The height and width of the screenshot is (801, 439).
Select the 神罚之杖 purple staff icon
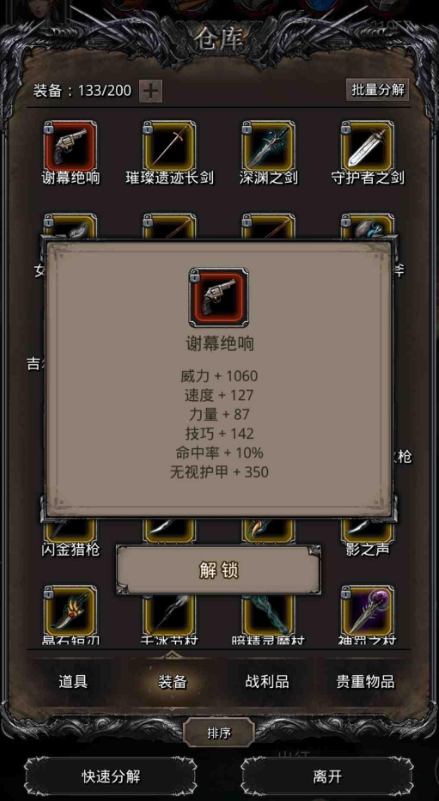368,611
